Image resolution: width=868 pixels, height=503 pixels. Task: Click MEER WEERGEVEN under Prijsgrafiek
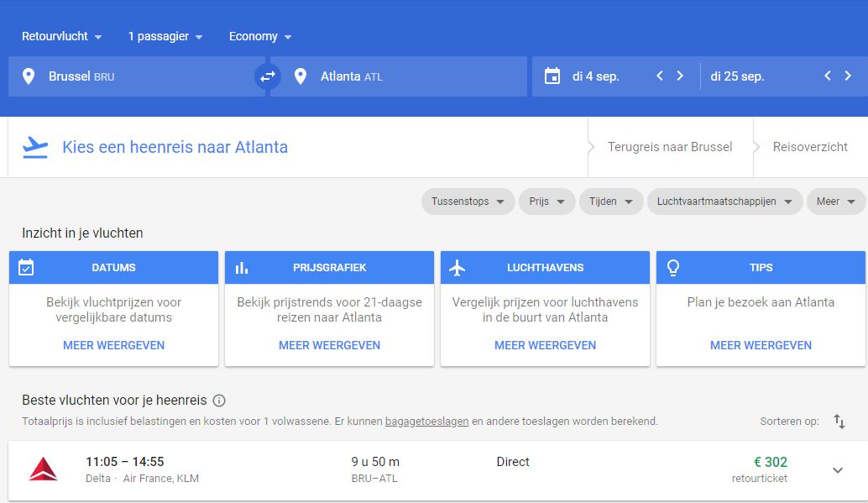(329, 346)
